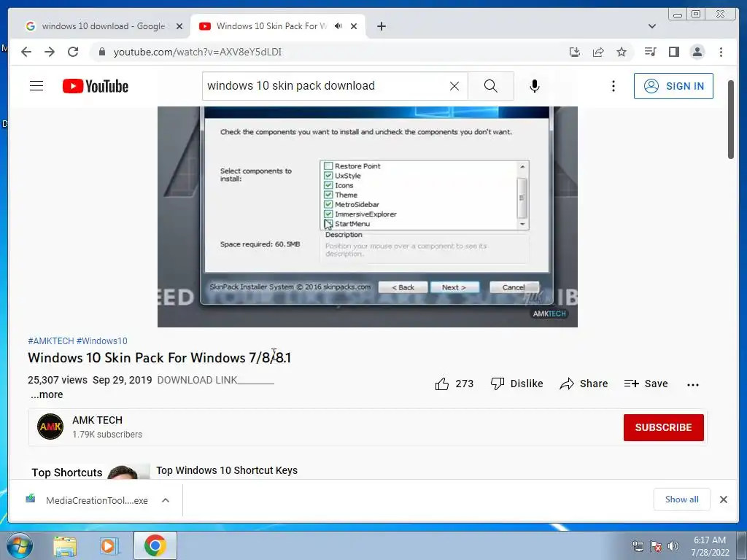747x560 pixels.
Task: Bookmark this page with the star
Action: (x=622, y=52)
